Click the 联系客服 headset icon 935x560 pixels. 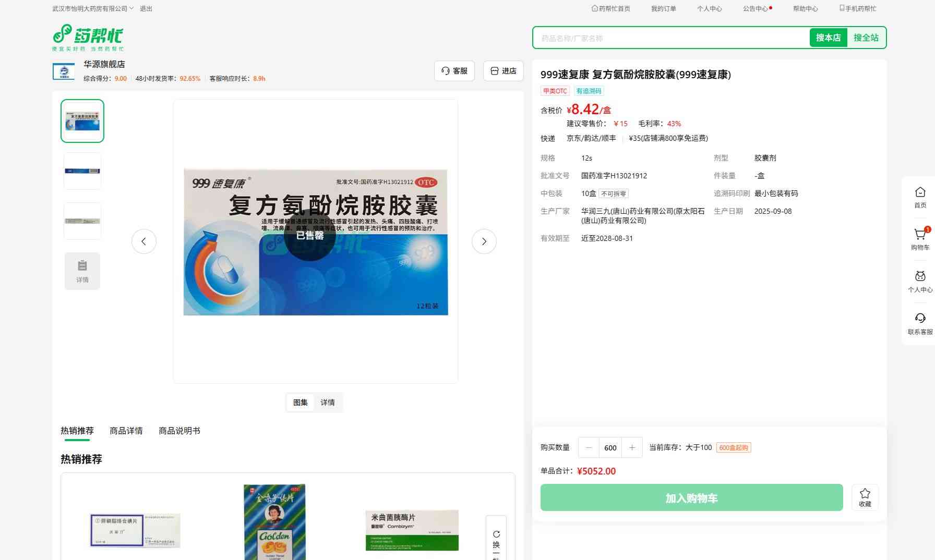(920, 319)
